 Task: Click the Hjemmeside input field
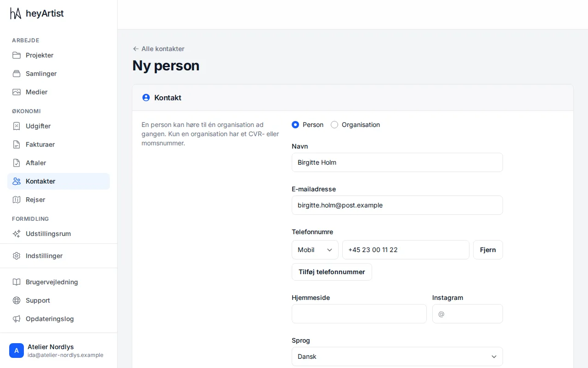coord(359,314)
